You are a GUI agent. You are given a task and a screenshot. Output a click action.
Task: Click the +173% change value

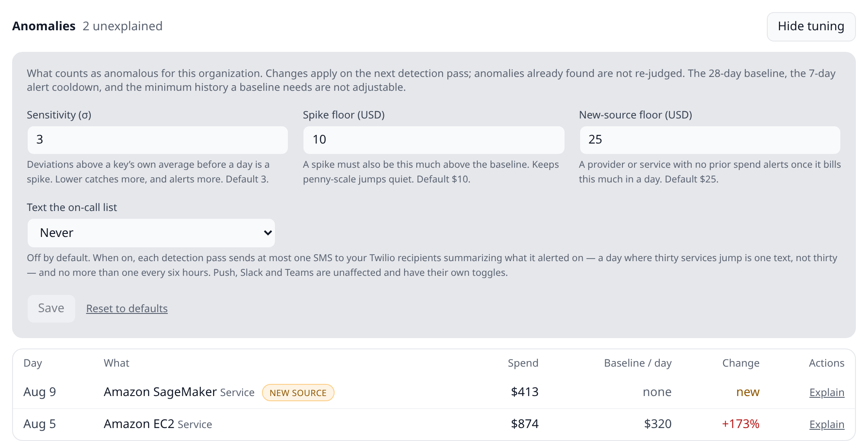pos(740,424)
